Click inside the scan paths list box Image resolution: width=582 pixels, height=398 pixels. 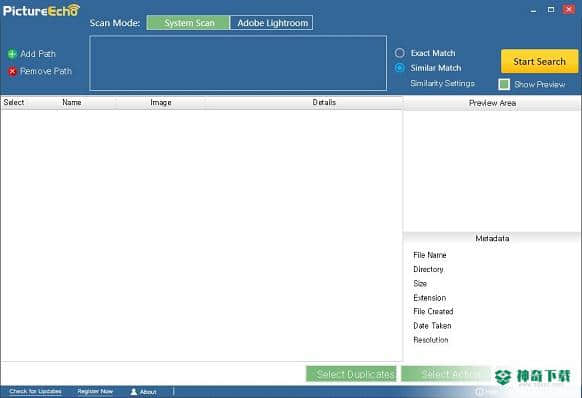pyautogui.click(x=238, y=63)
